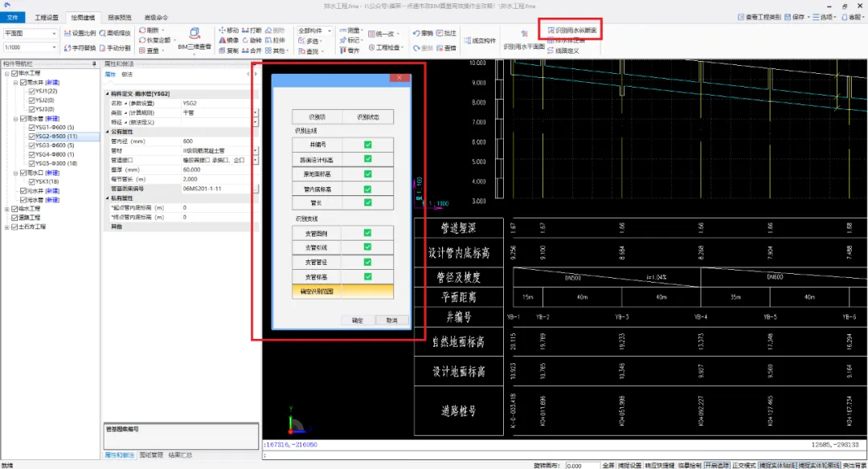
Task: Toggle 正交模式 in status bar
Action: tap(744, 466)
